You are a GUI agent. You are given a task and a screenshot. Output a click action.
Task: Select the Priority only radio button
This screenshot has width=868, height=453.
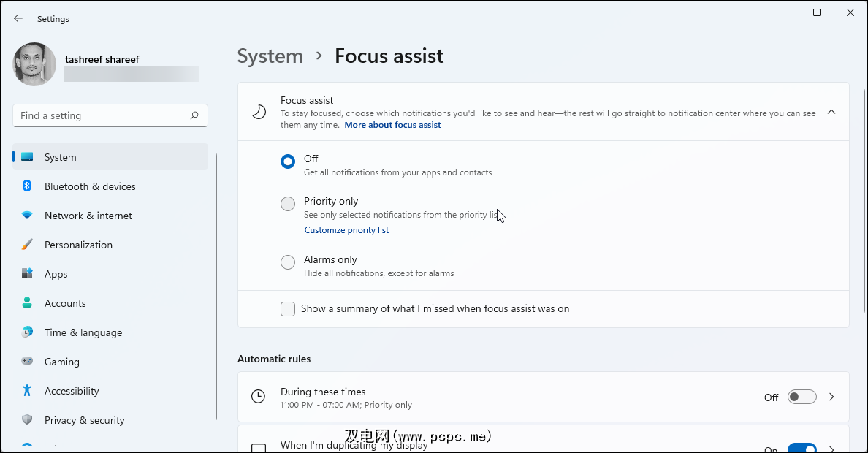(288, 204)
